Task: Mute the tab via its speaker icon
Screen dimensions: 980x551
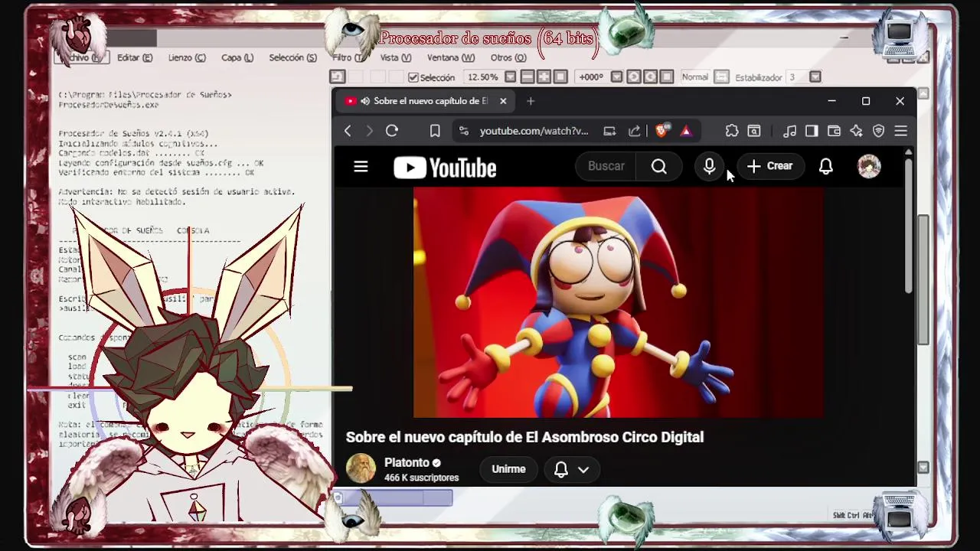Action: pos(365,101)
